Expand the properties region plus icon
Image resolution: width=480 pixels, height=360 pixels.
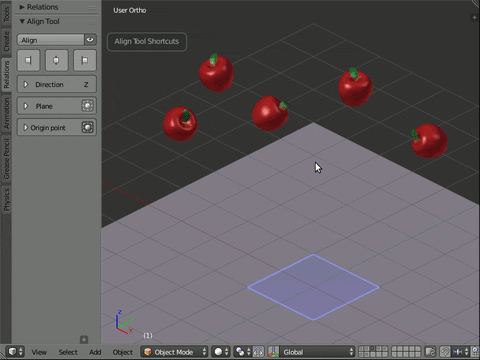(x=474, y=17)
